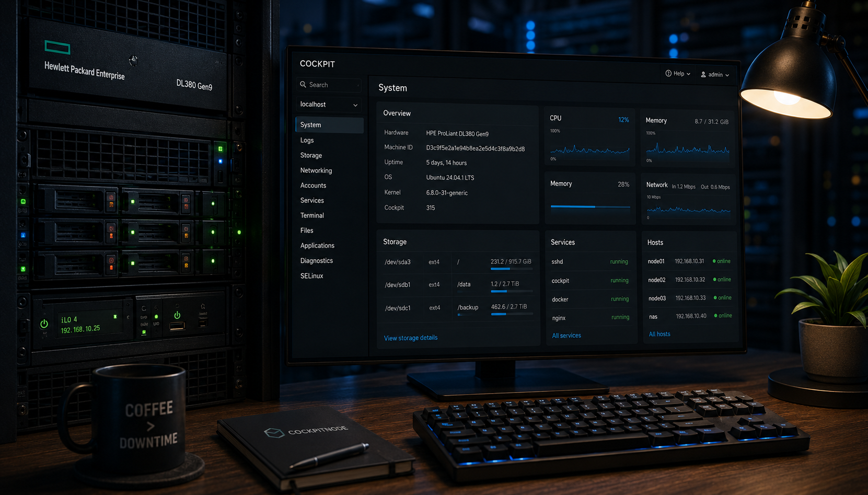This screenshot has height=495, width=868.
Task: Click the /dev/sdb1 usage bar
Action: [x=512, y=291]
